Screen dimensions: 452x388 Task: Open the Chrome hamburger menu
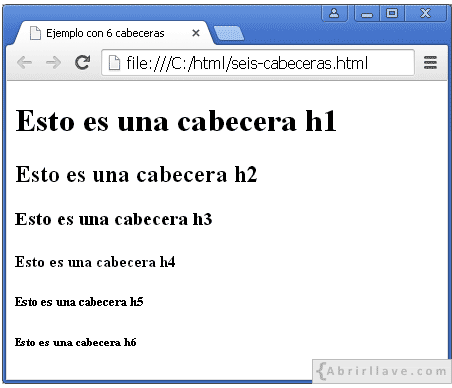pos(430,62)
